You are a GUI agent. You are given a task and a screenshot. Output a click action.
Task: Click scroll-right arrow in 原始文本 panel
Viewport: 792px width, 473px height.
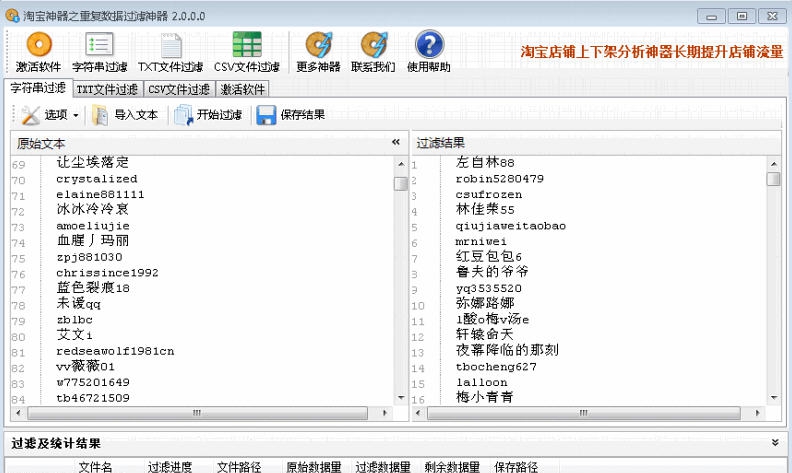(x=384, y=413)
